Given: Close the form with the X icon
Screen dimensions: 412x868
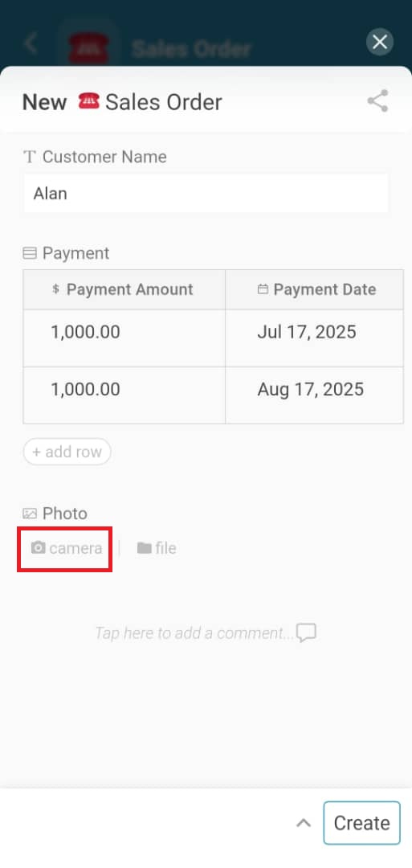Looking at the screenshot, I should tap(380, 42).
